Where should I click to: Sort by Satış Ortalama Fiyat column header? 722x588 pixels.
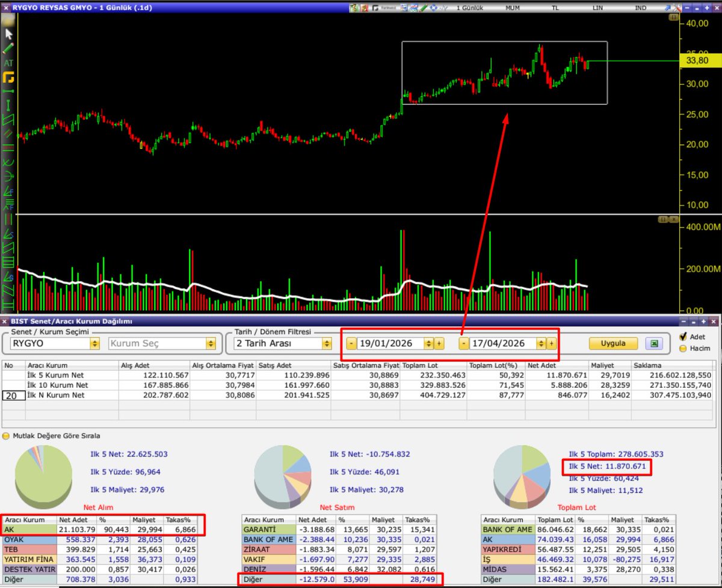(365, 365)
